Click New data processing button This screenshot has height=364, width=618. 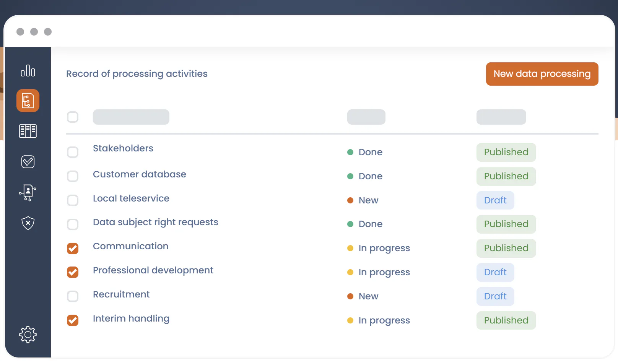[542, 74]
